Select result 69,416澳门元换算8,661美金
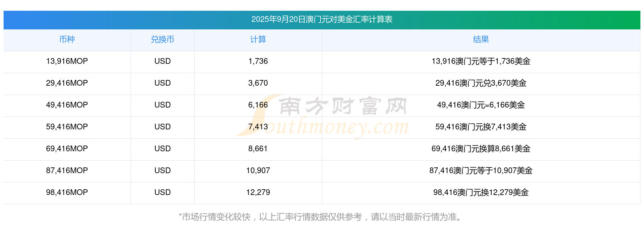The width and height of the screenshot is (644, 233). (x=481, y=149)
